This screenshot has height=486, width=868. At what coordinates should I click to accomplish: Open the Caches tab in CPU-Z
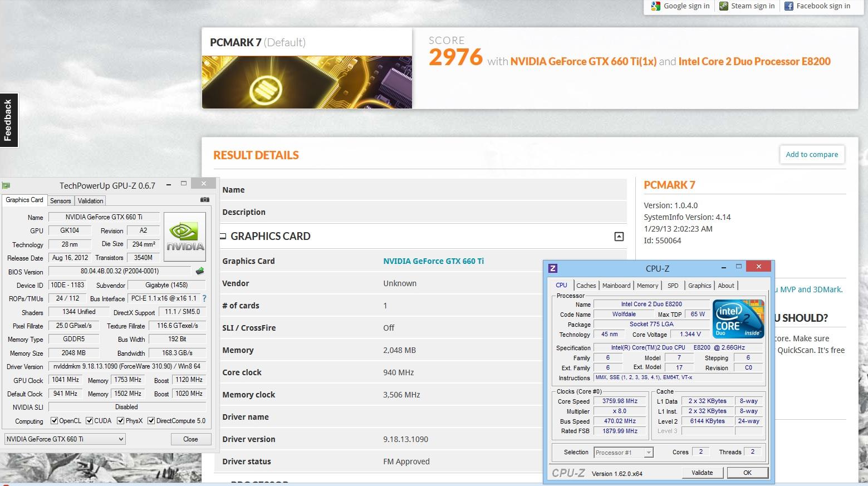586,286
